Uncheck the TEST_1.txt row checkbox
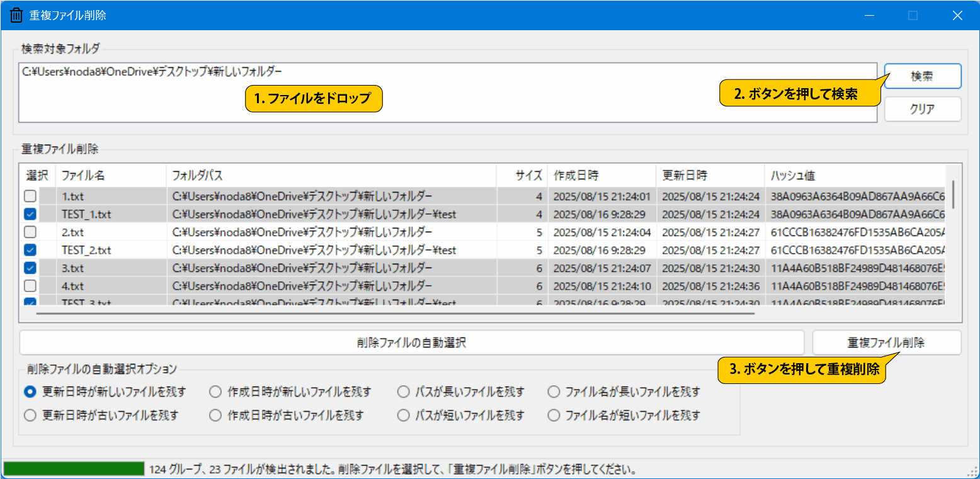Image resolution: width=980 pixels, height=479 pixels. coord(30,214)
